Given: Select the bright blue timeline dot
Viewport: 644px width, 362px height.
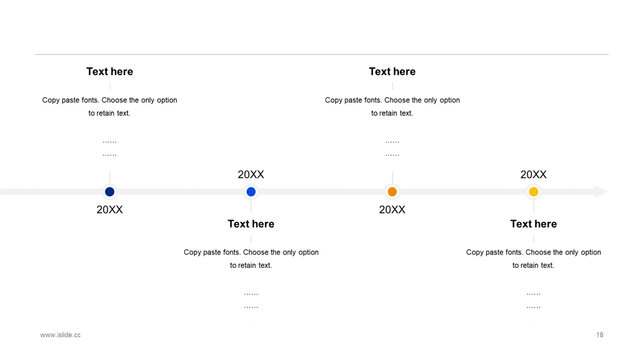Looking at the screenshot, I should click(x=251, y=192).
